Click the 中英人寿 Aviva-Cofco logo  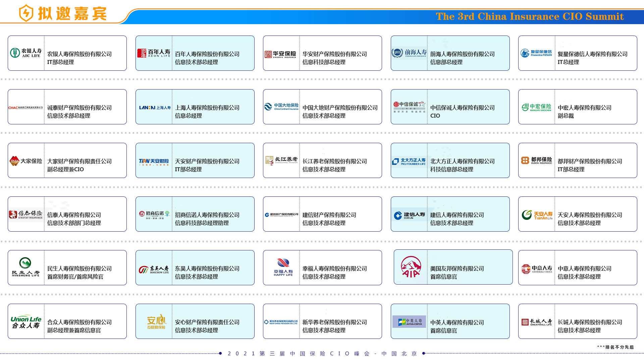[409, 322]
